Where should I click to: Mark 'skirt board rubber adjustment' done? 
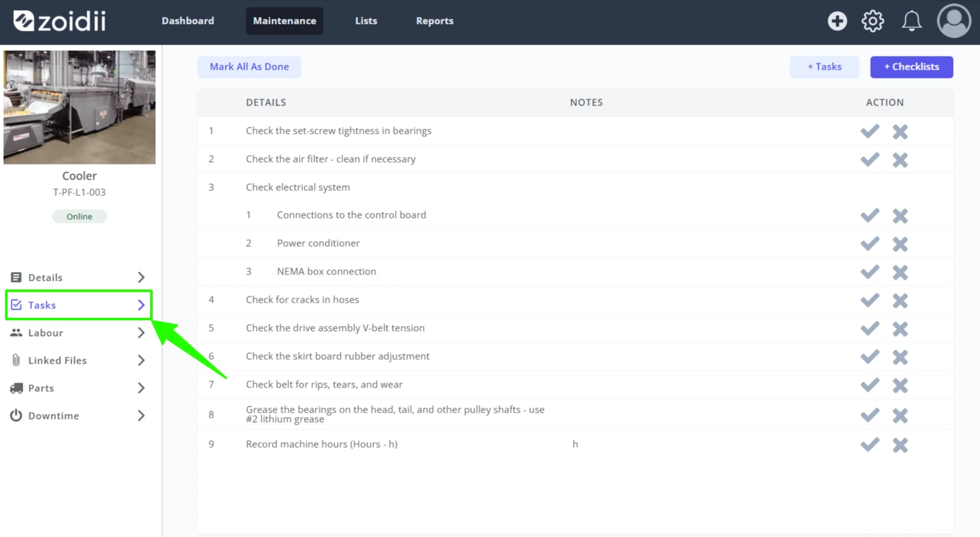(870, 357)
